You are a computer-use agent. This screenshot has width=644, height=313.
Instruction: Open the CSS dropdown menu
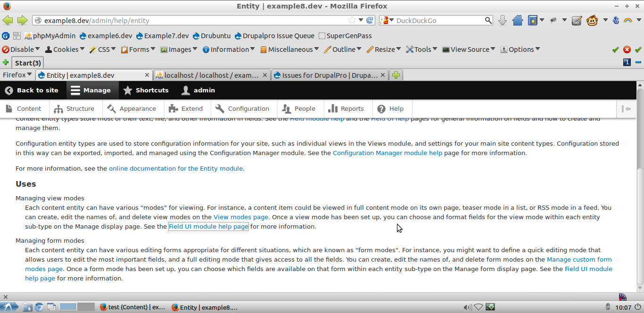[103, 49]
